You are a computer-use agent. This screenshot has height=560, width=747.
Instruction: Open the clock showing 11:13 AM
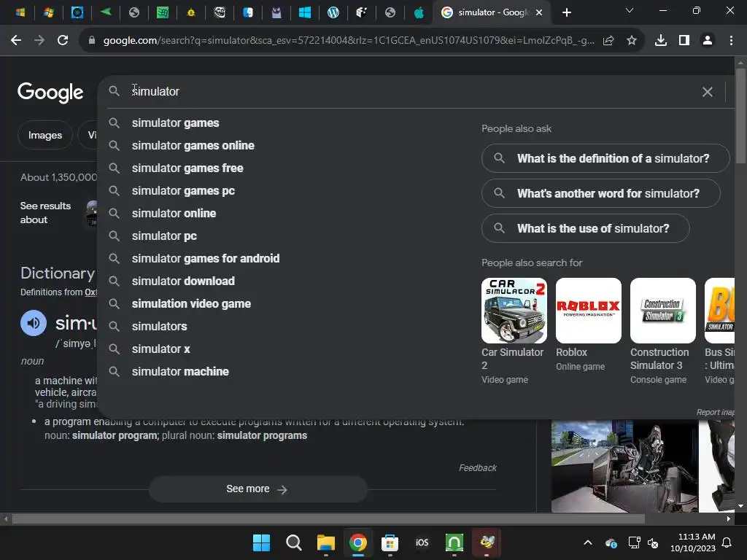point(693,542)
